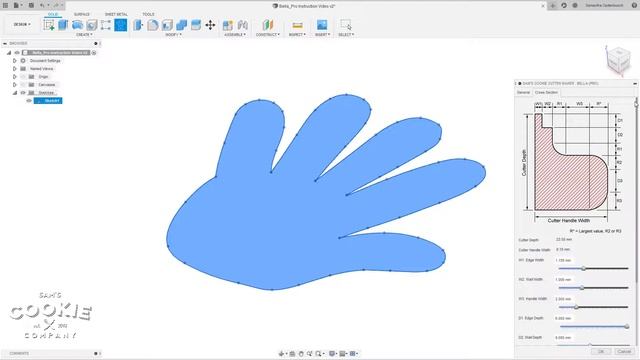The height and width of the screenshot is (360, 640).
Task: Click the W3 Handle Width slider
Action: coord(593,307)
